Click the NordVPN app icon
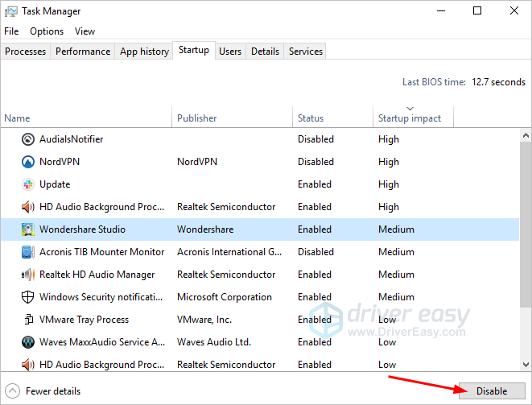 (x=28, y=162)
